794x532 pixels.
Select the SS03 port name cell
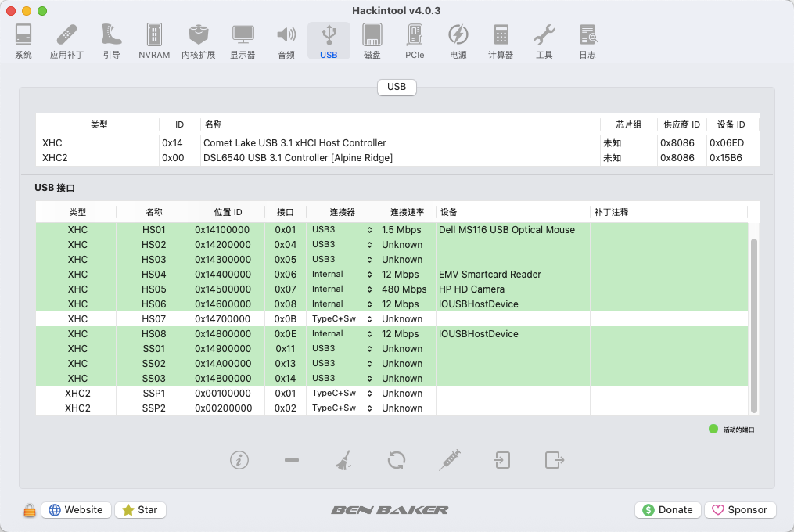pyautogui.click(x=154, y=378)
